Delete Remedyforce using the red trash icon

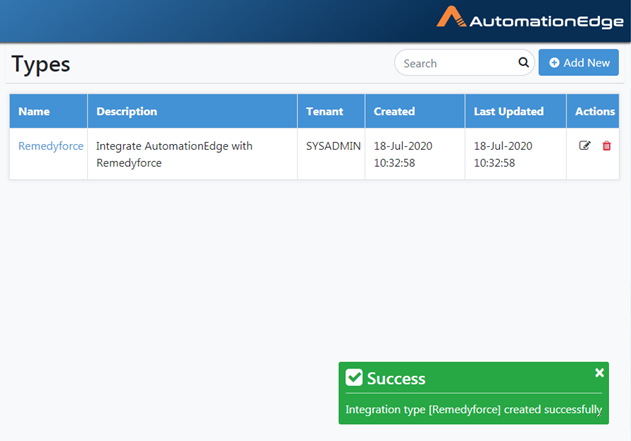[606, 146]
